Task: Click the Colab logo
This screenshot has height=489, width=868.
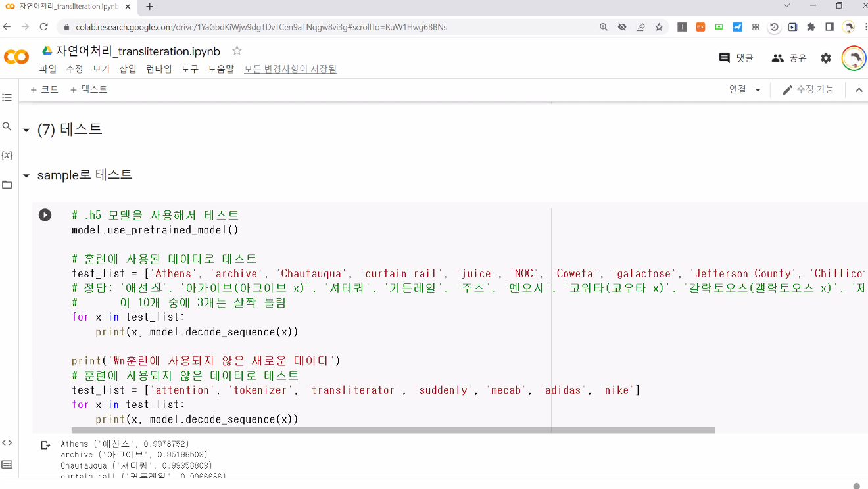Action: pos(16,57)
